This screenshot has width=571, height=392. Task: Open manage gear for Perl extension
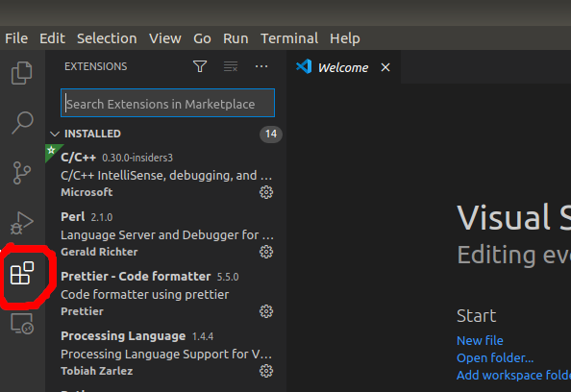pyautogui.click(x=266, y=252)
